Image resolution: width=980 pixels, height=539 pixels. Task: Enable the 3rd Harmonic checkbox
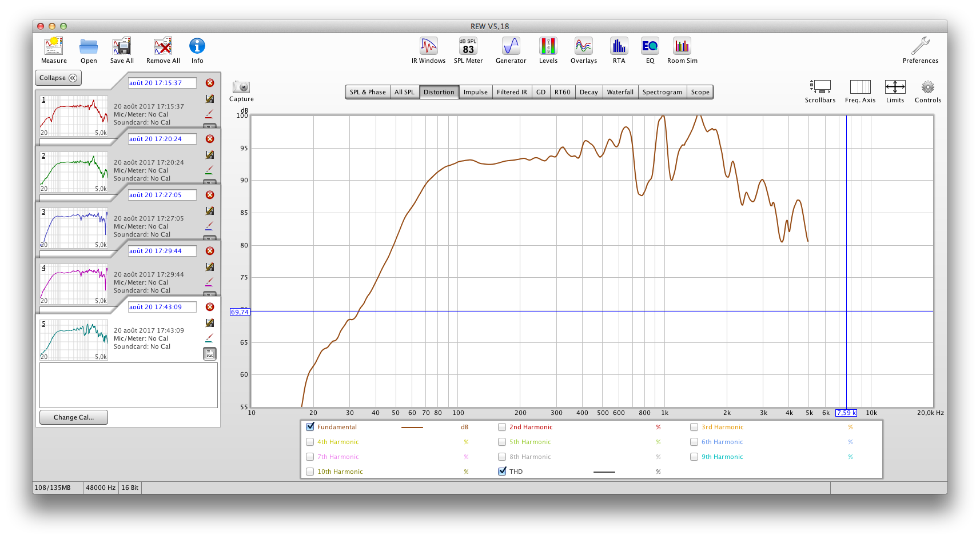pyautogui.click(x=694, y=427)
